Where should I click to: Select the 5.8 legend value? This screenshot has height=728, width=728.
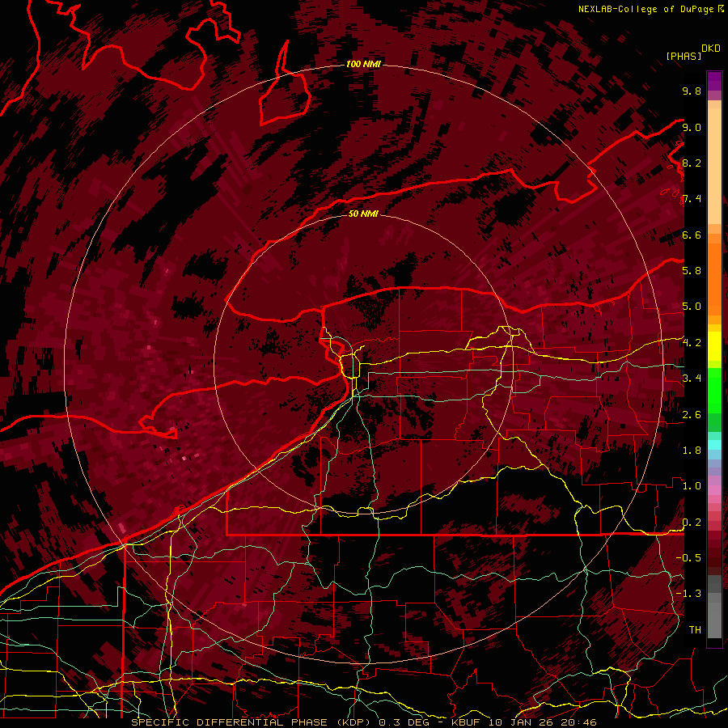[692, 270]
